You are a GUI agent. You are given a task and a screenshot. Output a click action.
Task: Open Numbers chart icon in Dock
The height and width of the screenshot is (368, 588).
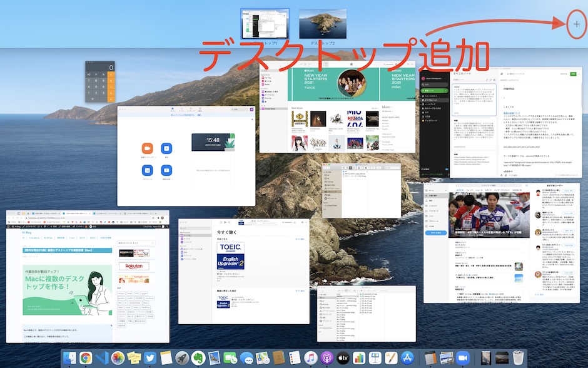tap(359, 358)
